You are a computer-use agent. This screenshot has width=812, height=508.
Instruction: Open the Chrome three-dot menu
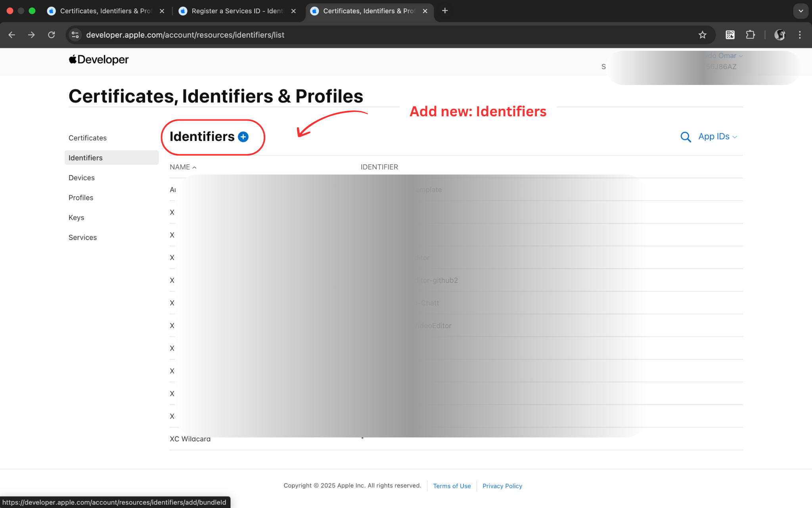point(800,35)
